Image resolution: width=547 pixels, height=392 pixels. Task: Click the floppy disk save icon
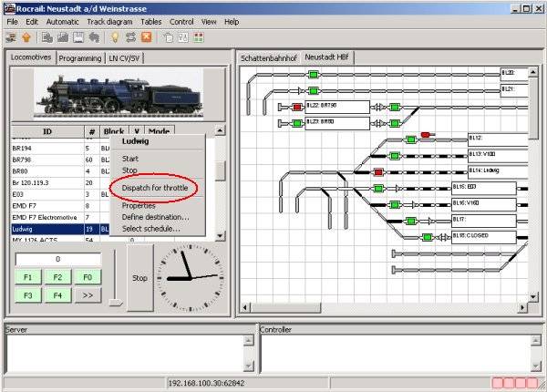[x=77, y=37]
